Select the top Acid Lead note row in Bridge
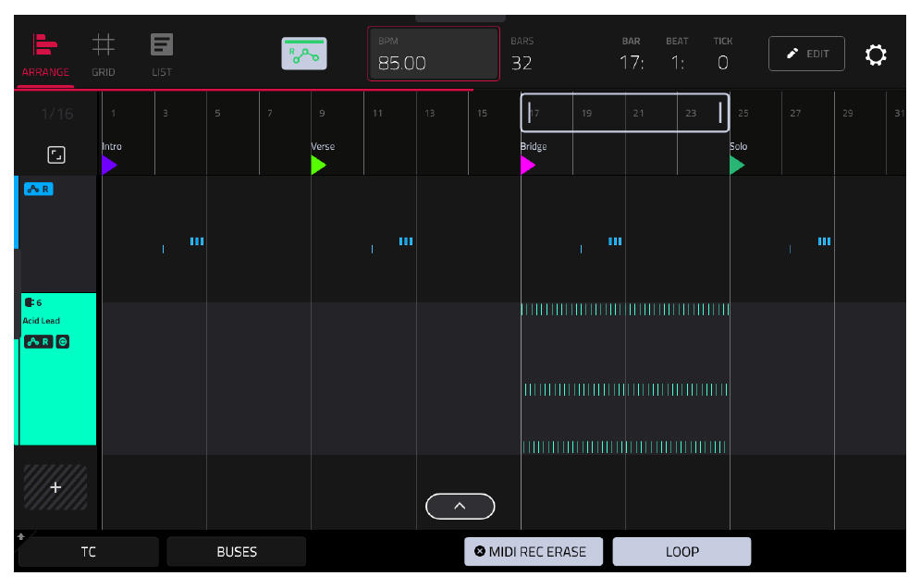The width and height of the screenshot is (921, 588). click(x=625, y=310)
